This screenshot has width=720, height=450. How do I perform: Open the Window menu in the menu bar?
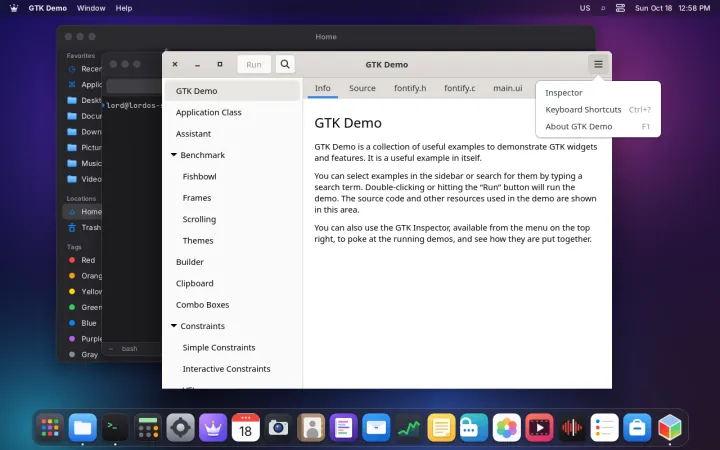[91, 8]
